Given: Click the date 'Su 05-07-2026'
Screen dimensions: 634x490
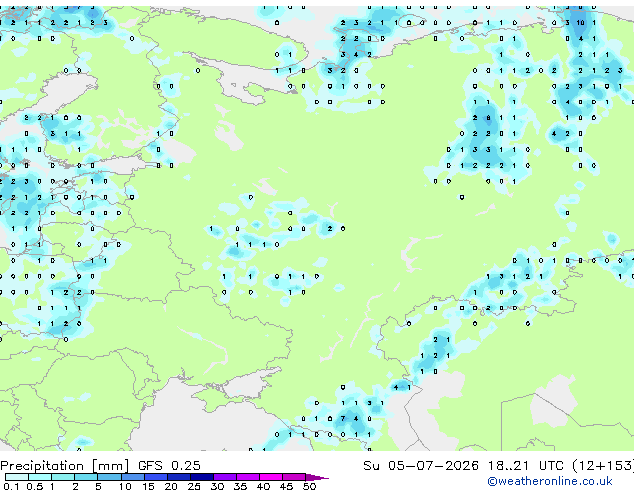Looking at the screenshot, I should click(421, 466).
